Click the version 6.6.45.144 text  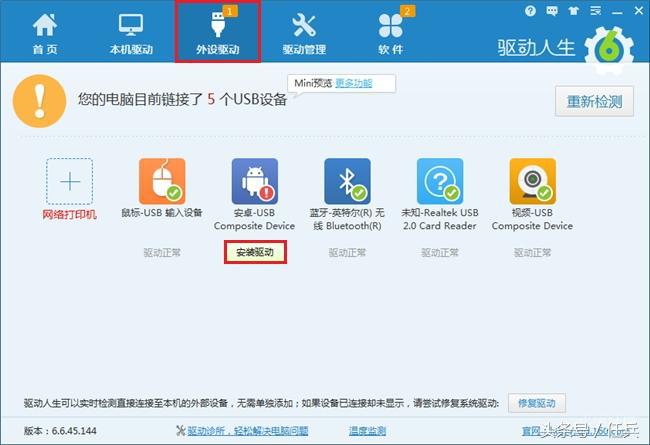pos(60,431)
